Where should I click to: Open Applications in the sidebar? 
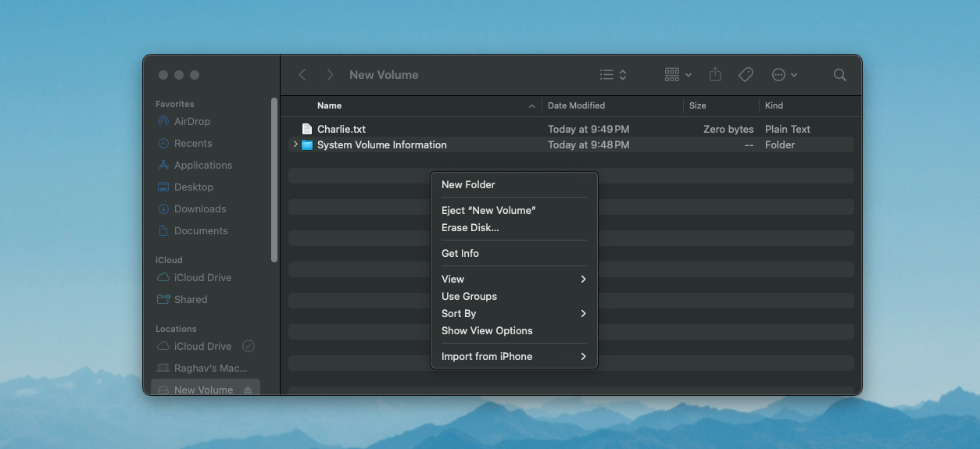click(203, 165)
